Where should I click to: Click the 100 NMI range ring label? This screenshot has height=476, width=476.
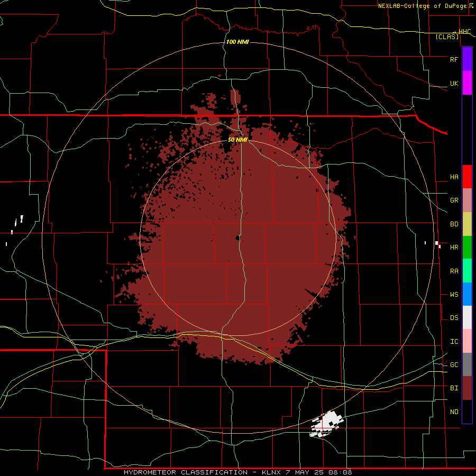(x=237, y=42)
